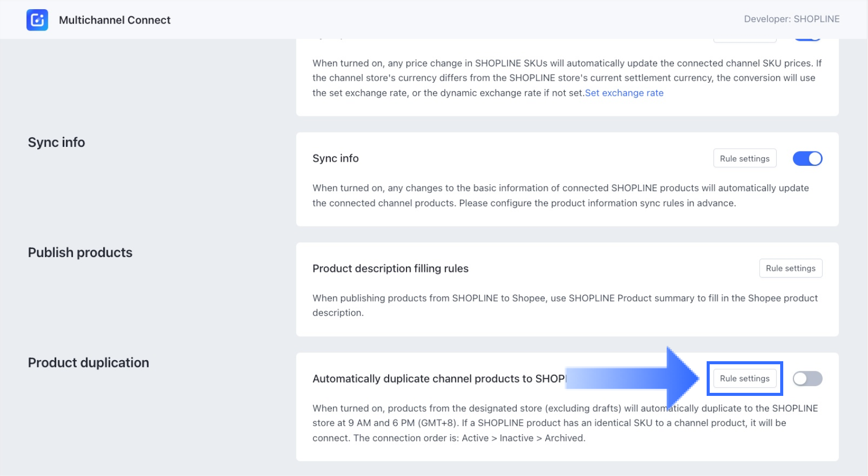The width and height of the screenshot is (868, 476).
Task: Open Rule settings for Product description filling rules
Action: [x=790, y=268]
